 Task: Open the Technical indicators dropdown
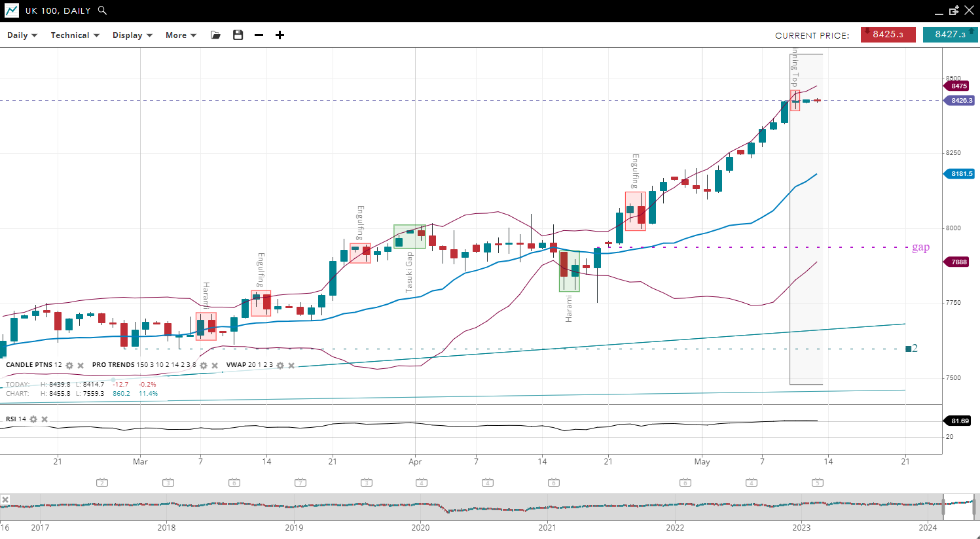tap(75, 35)
